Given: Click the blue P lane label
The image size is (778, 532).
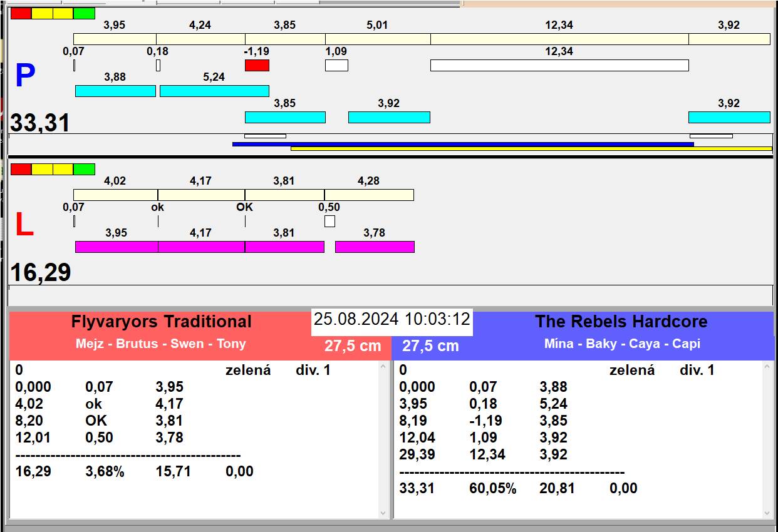Looking at the screenshot, I should (x=25, y=76).
